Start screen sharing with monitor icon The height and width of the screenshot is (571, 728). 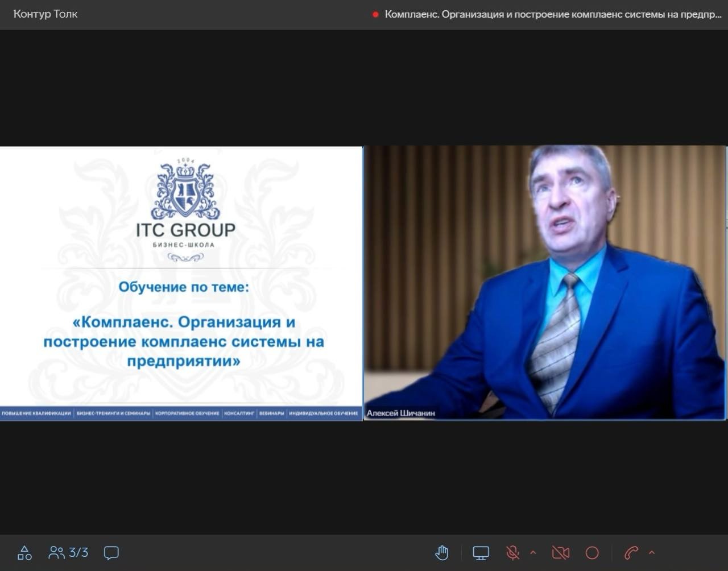(x=481, y=553)
